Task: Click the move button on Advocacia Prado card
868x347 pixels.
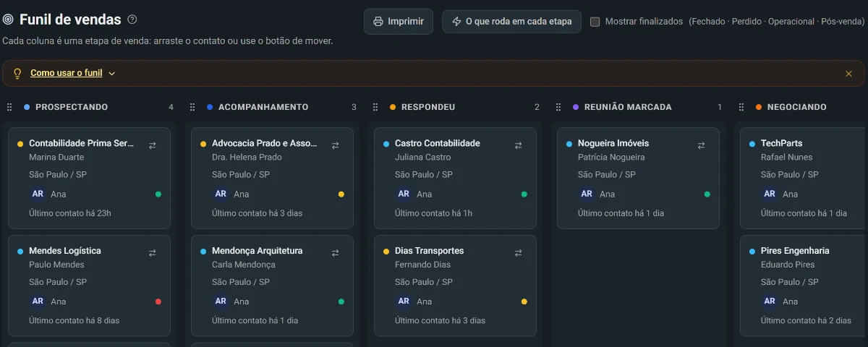Action: click(335, 145)
